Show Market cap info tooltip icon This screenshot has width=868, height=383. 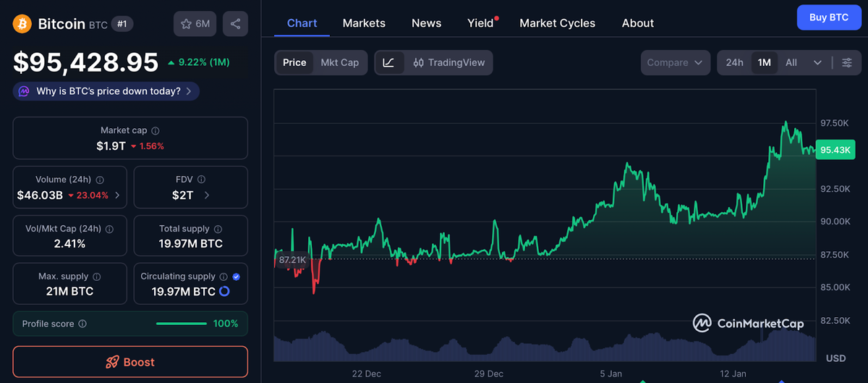coord(156,131)
